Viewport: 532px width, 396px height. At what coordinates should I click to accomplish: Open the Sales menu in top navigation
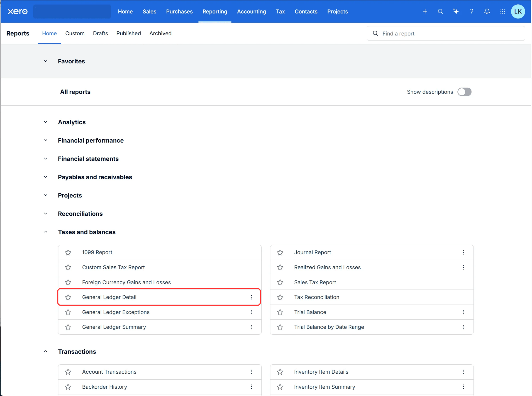(149, 11)
